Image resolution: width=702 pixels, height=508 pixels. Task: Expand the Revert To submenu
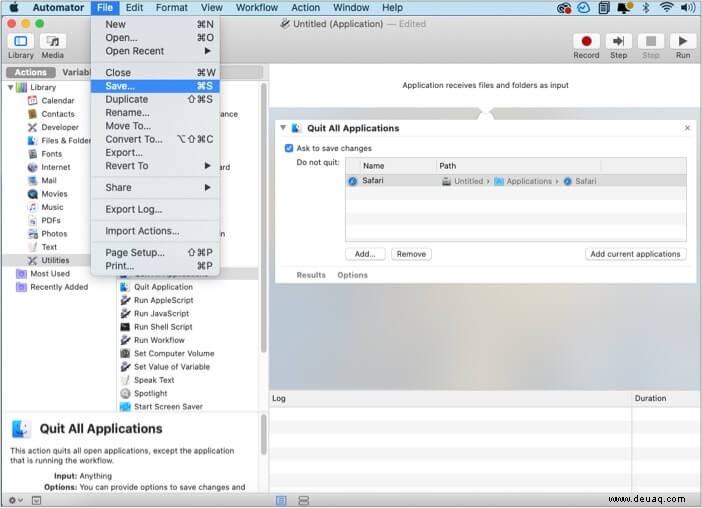point(155,166)
